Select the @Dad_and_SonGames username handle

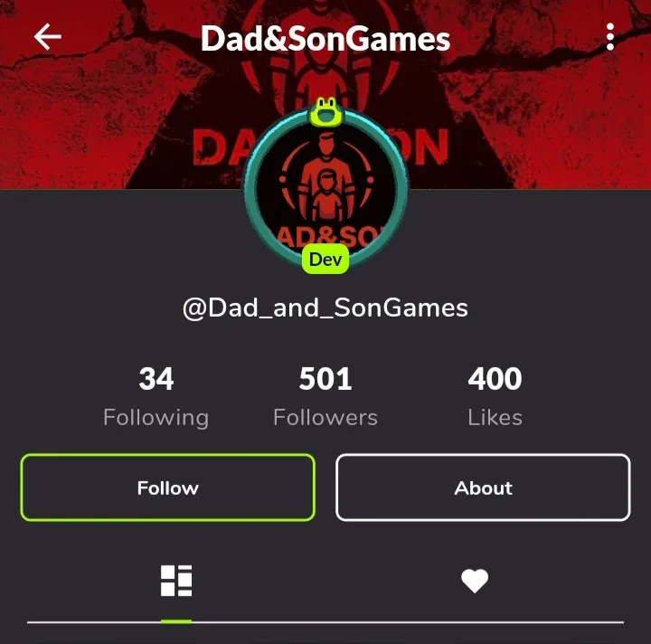pos(325,308)
